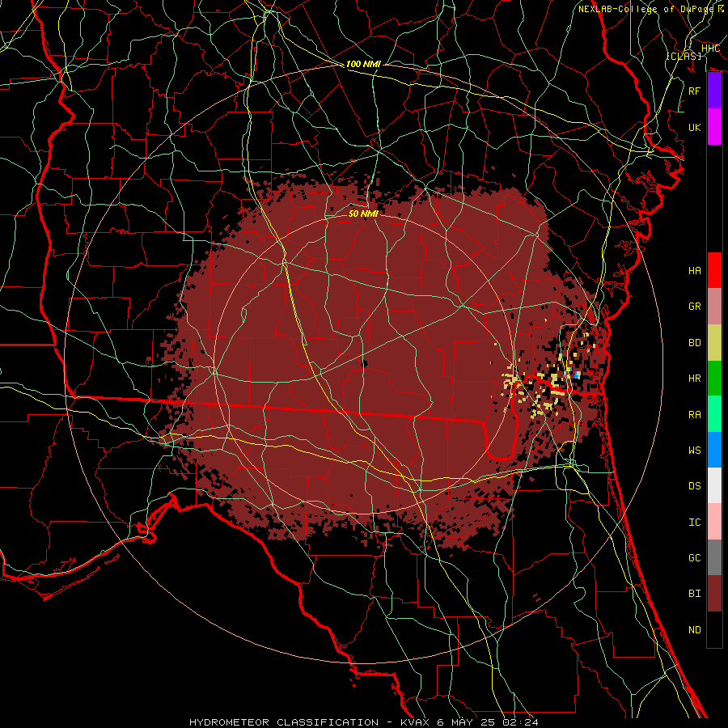This screenshot has height=728, width=728.
Task: Click the IC light-pink legend swatch
Action: [714, 522]
